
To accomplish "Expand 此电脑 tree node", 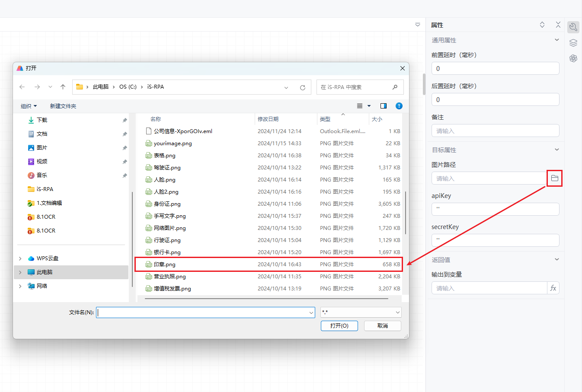I will point(20,272).
